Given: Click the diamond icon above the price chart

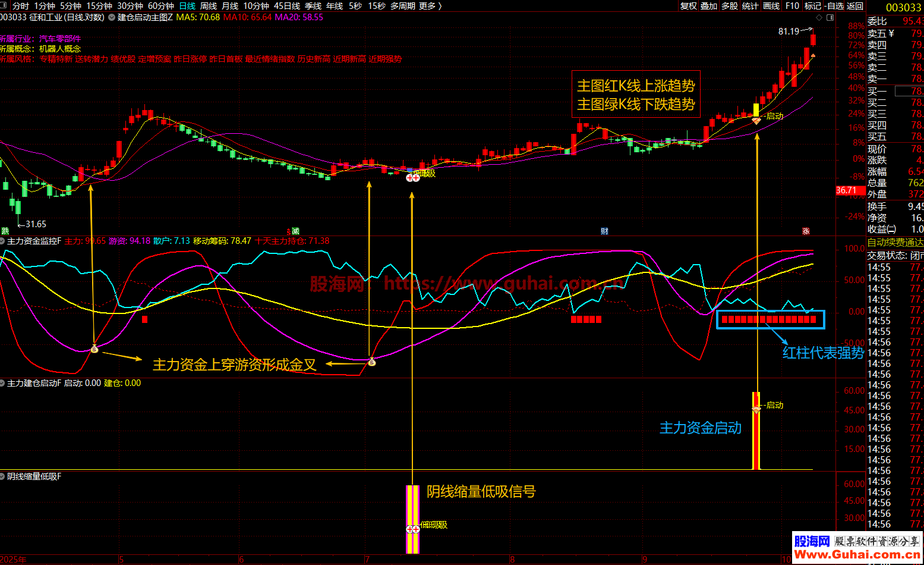Looking at the screenshot, I should 819,18.
